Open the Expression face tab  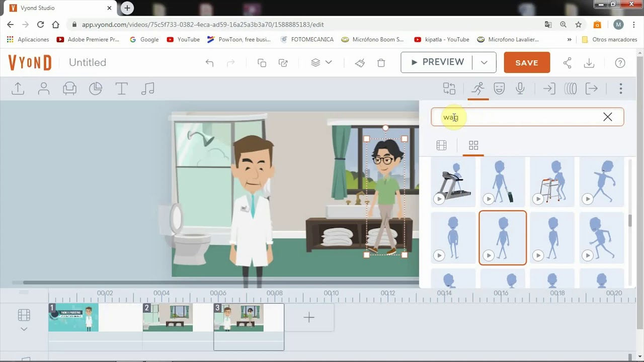499,88
